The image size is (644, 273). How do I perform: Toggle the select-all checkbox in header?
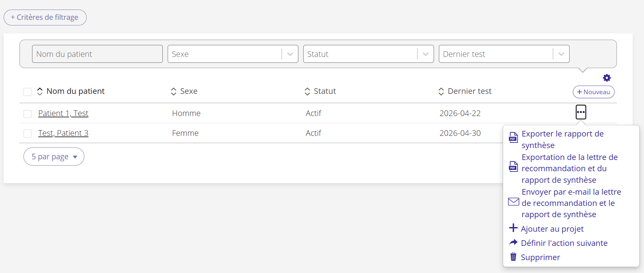coord(27,92)
